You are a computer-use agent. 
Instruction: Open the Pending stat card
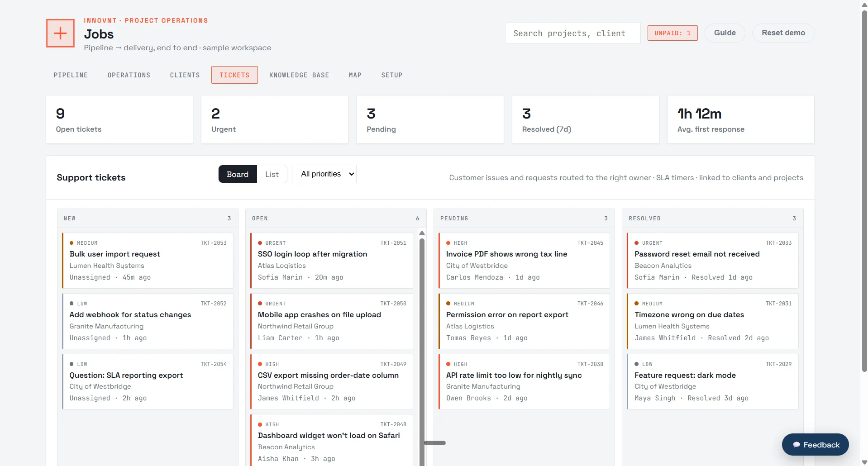[x=430, y=119]
